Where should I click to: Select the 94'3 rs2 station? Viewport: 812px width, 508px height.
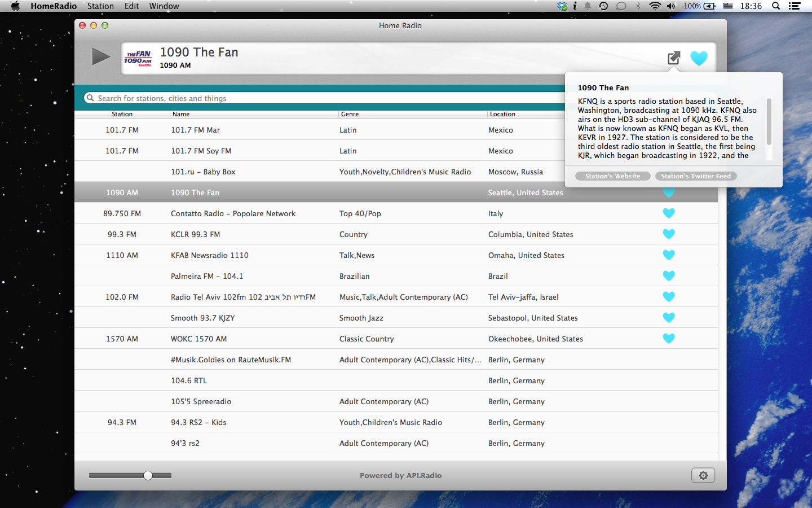[x=185, y=443]
